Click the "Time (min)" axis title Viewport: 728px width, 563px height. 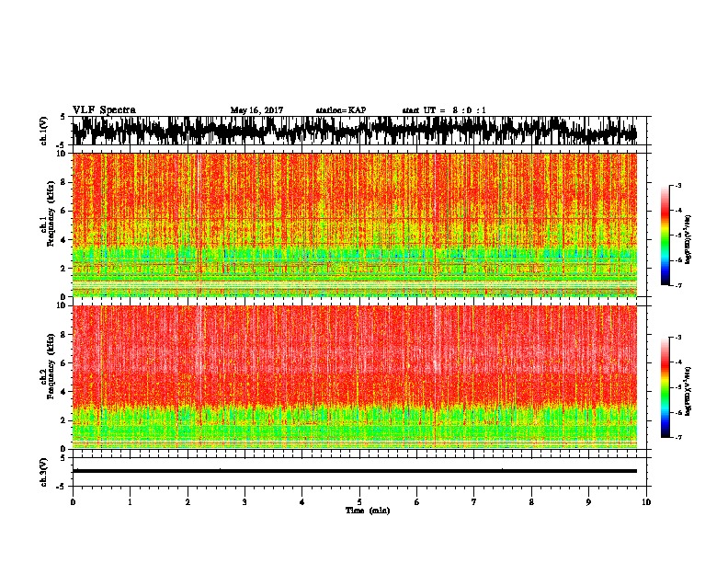[x=368, y=511]
